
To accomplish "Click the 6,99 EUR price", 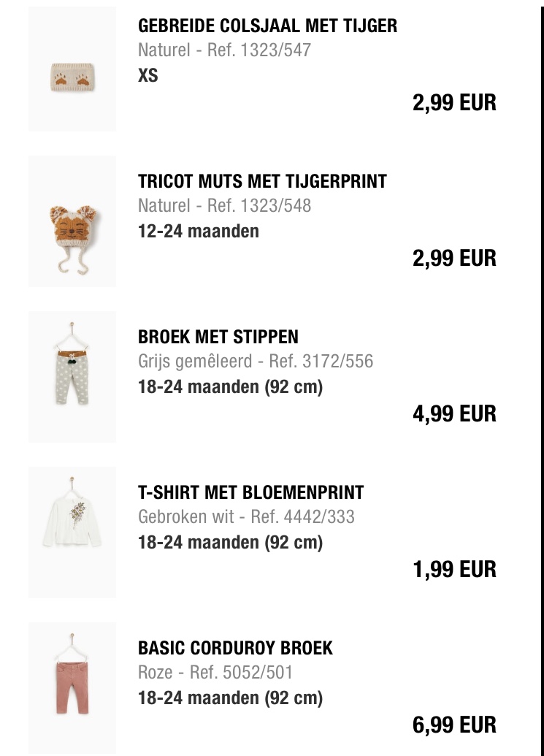I will pos(454,725).
